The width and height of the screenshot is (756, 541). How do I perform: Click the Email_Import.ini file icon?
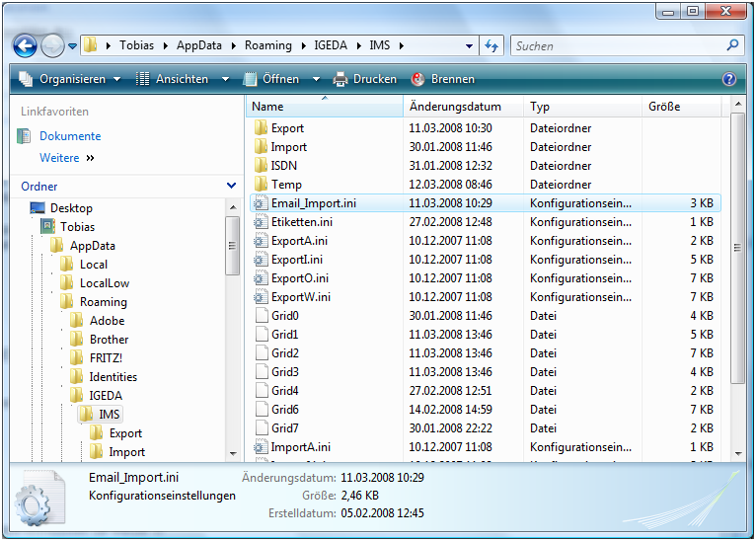pos(261,203)
